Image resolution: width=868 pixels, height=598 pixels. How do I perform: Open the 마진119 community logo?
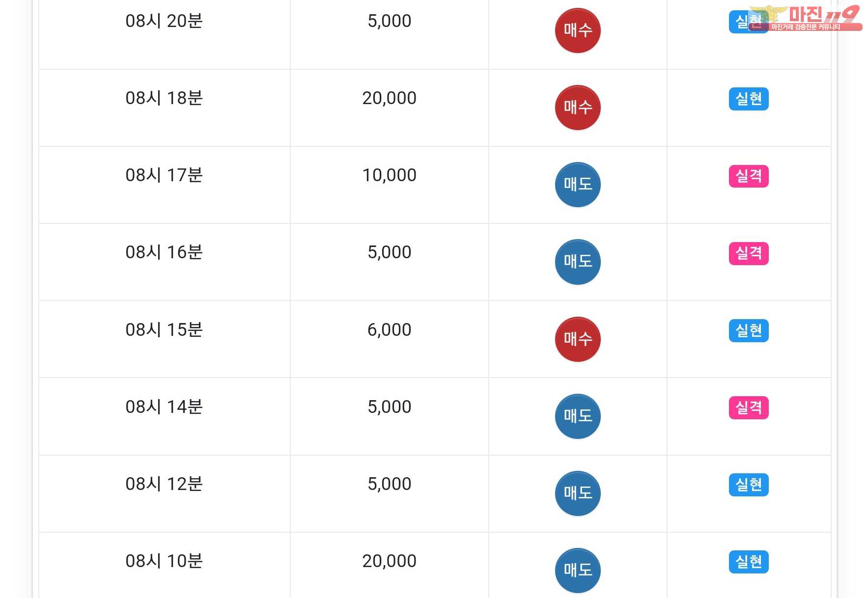806,18
